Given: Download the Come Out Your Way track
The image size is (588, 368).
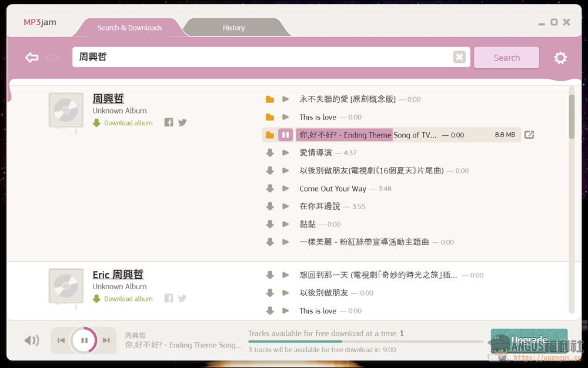Looking at the screenshot, I should point(270,189).
